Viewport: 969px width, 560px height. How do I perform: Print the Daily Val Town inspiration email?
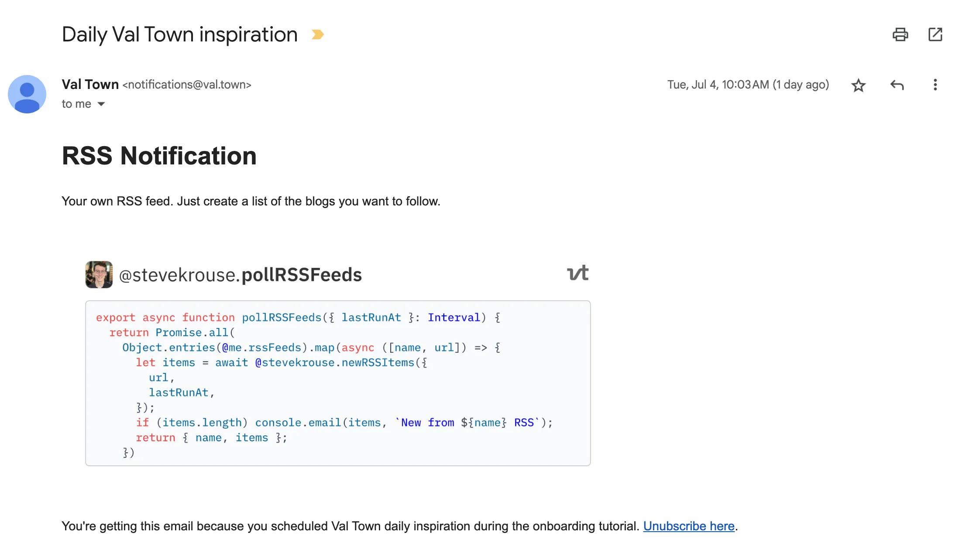click(900, 34)
